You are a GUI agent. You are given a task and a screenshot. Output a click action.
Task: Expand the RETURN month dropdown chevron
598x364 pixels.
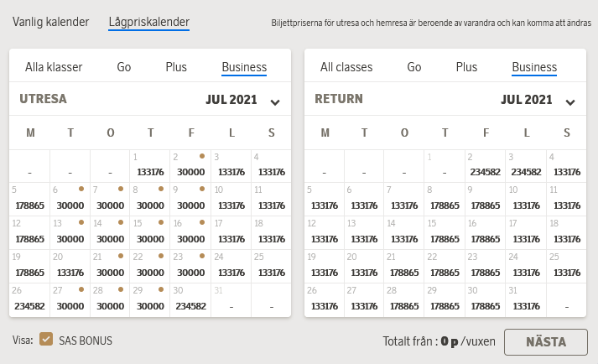click(570, 102)
